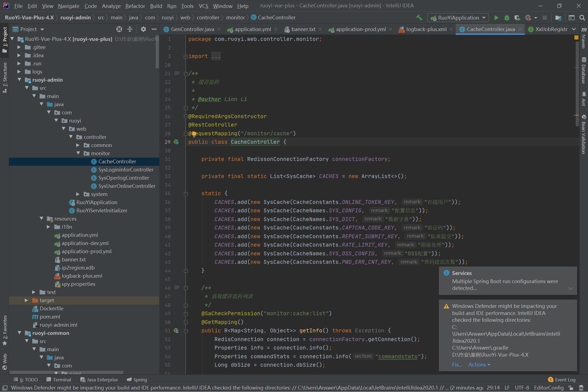Show hidden editor tabs dropdown

[574, 29]
